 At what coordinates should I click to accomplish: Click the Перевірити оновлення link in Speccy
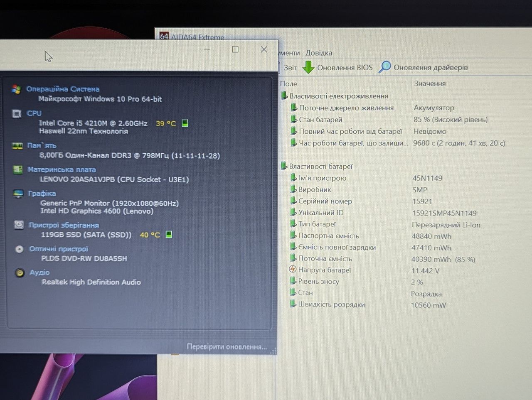click(x=227, y=346)
